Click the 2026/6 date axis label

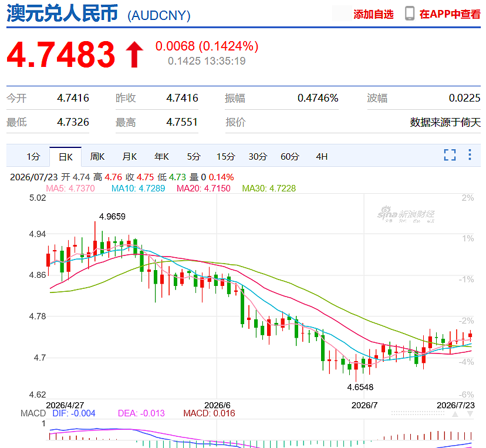point(217,405)
